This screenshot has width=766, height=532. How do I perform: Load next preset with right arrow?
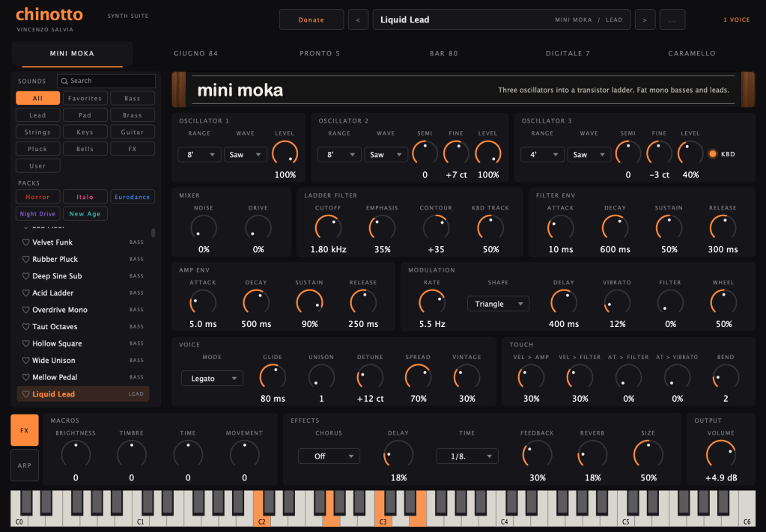[645, 20]
